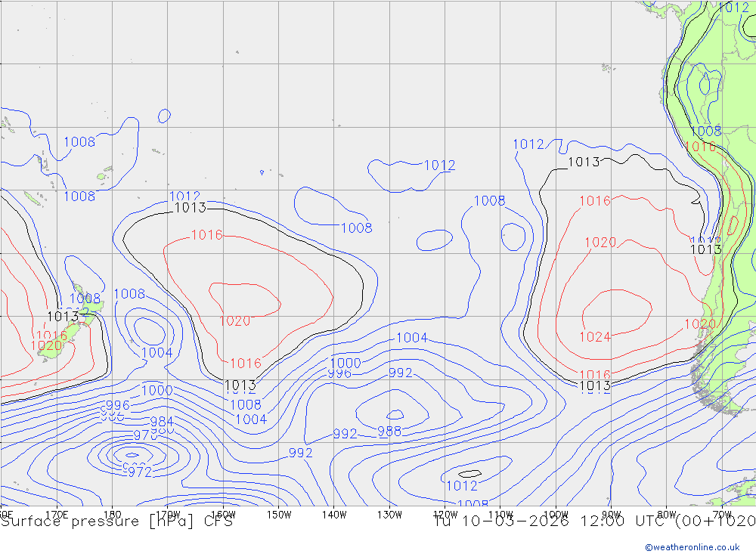Click the 150W longitude label
Screen dimensions: 756x554
pos(279,515)
